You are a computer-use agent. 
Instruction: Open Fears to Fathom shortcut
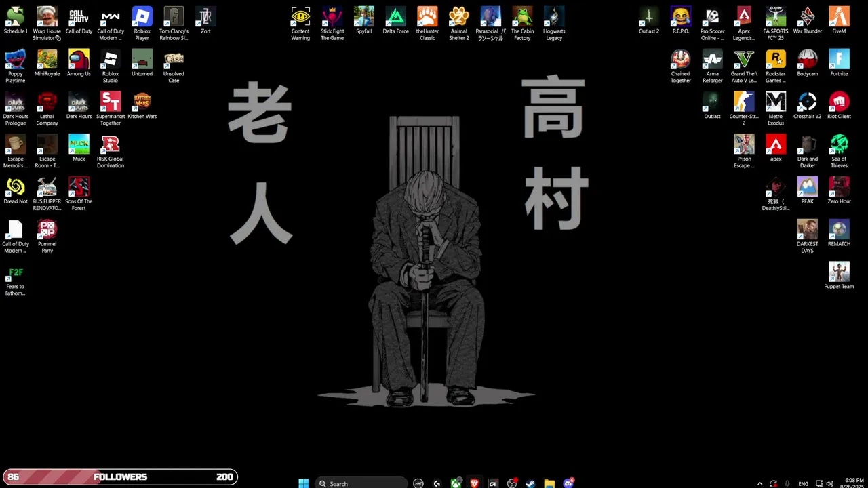pos(15,280)
